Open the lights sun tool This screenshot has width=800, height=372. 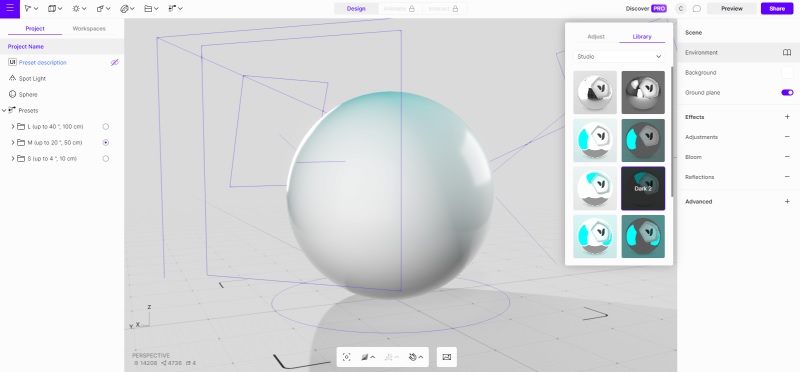(76, 9)
